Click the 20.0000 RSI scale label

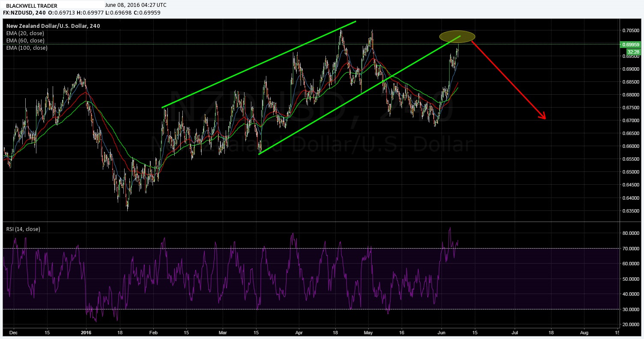[x=630, y=324]
